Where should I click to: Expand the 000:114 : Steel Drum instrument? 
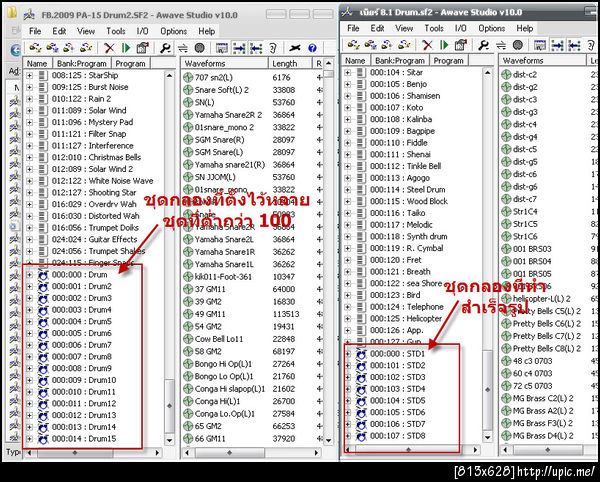[x=347, y=190]
